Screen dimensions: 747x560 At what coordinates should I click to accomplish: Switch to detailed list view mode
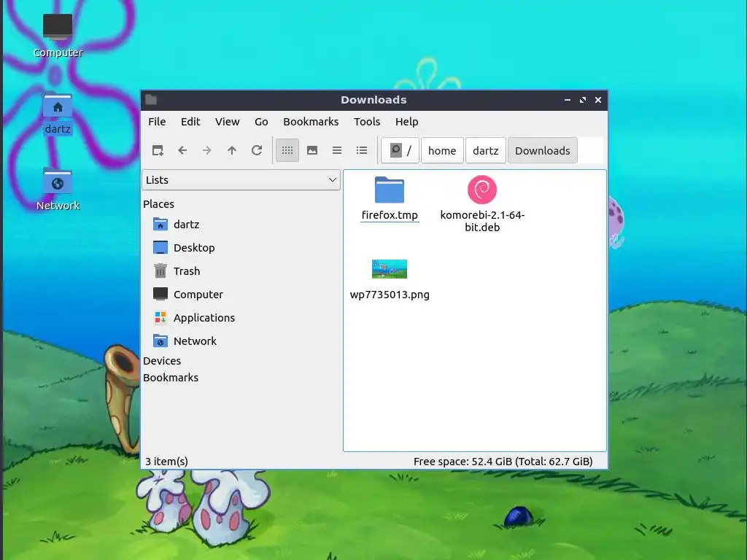click(x=362, y=150)
